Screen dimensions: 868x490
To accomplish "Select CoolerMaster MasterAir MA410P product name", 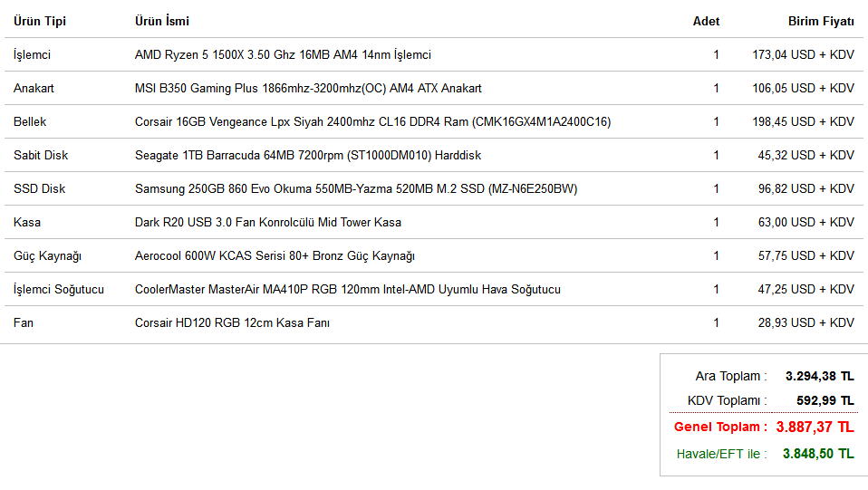I will pyautogui.click(x=348, y=289).
